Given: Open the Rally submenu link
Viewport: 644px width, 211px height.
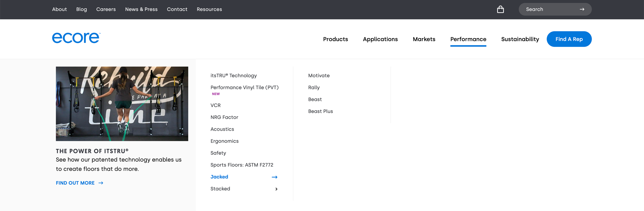Looking at the screenshot, I should click(x=314, y=88).
